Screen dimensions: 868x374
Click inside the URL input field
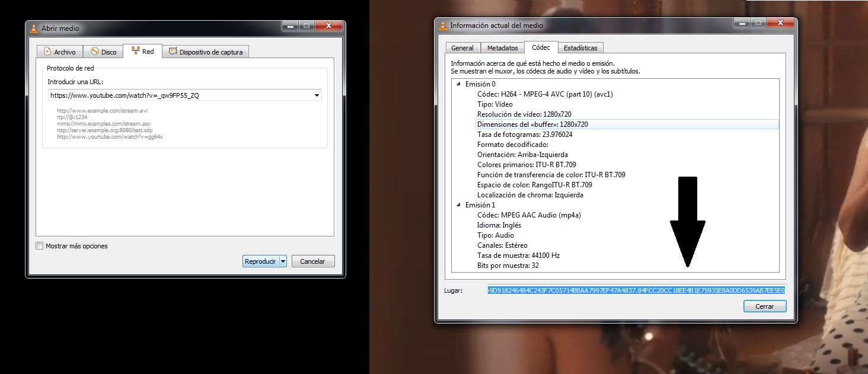pyautogui.click(x=178, y=95)
